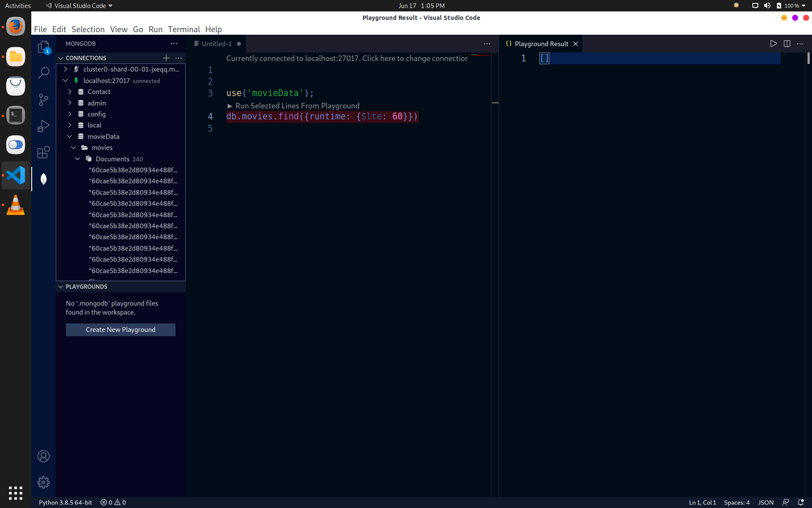The width and height of the screenshot is (812, 508).
Task: Click the split editor icon
Action: [x=787, y=44]
